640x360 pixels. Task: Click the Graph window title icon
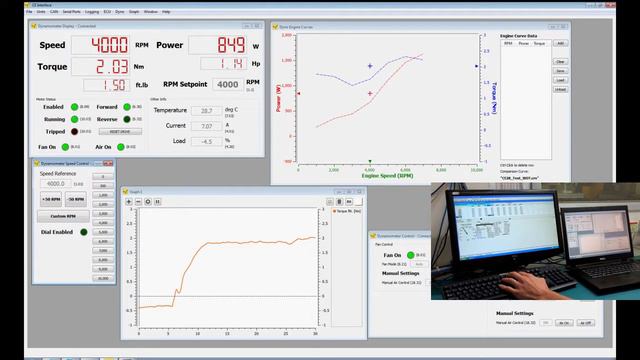[x=125, y=191]
